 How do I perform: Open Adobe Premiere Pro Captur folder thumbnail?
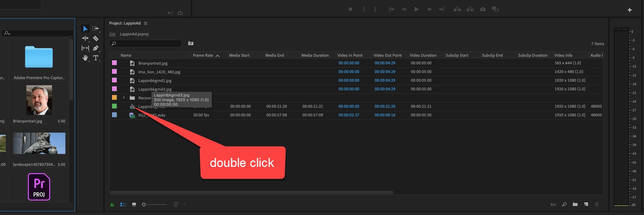(39, 57)
